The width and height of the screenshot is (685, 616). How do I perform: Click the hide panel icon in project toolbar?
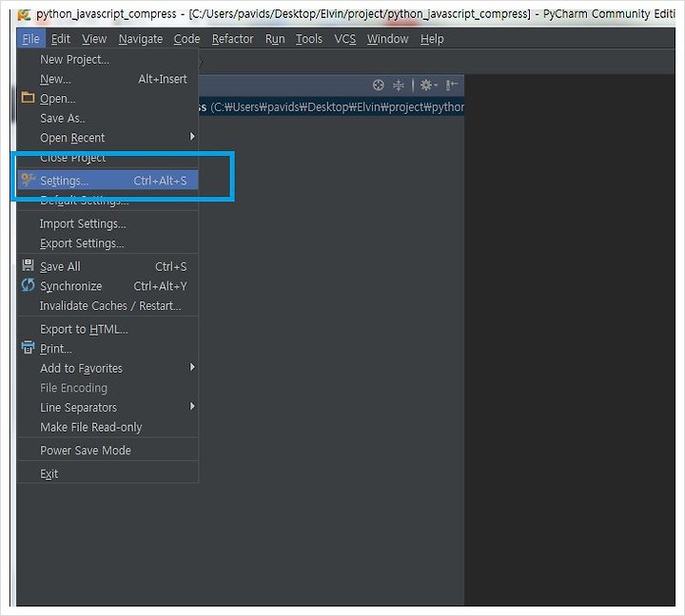(x=451, y=85)
